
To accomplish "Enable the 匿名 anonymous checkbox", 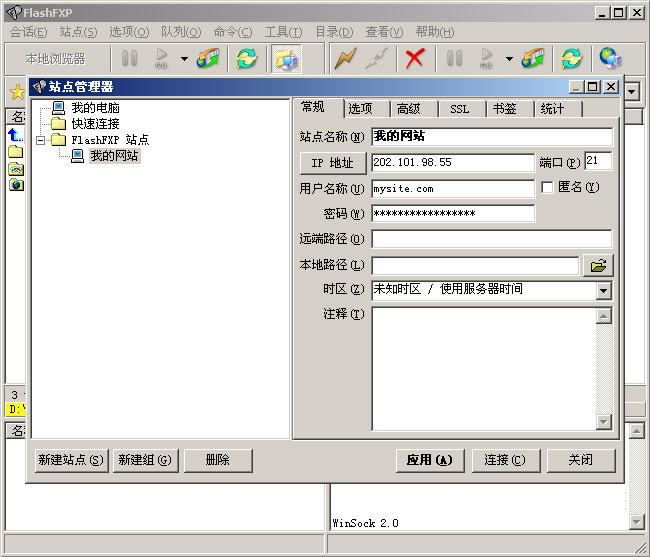I will (547, 187).
